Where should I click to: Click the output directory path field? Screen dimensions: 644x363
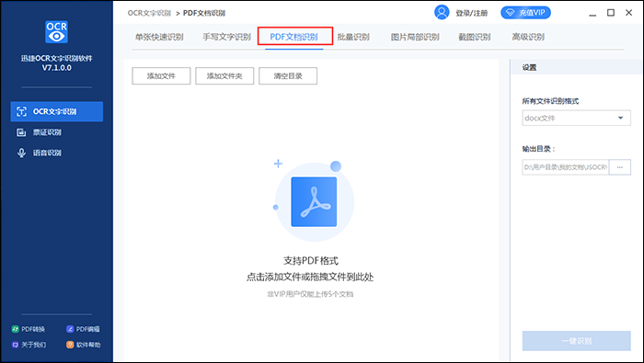point(566,167)
